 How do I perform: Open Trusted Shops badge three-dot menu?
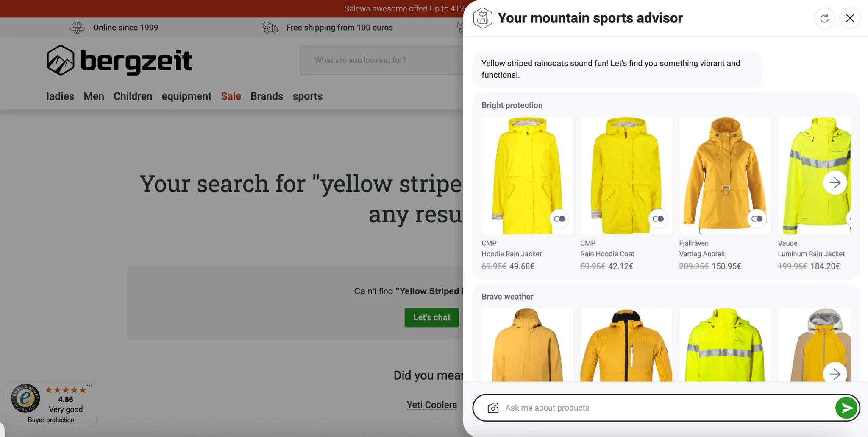coord(89,385)
